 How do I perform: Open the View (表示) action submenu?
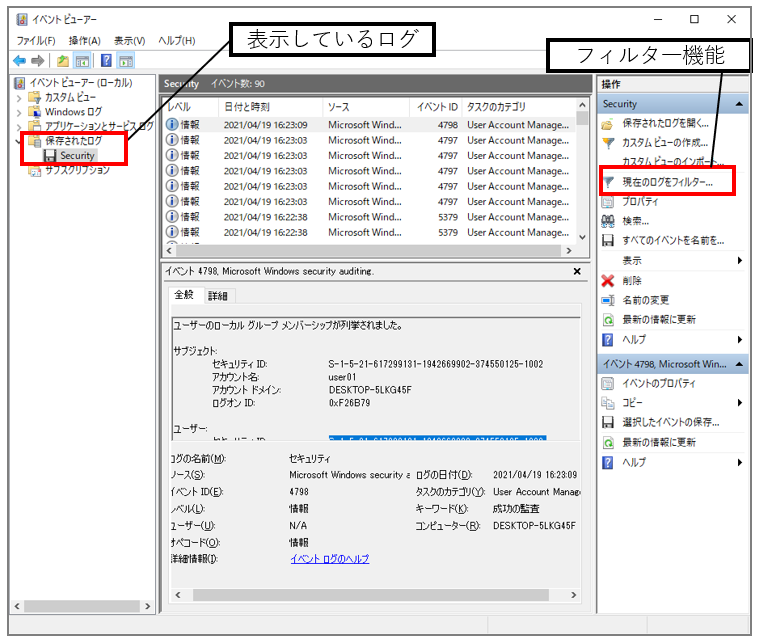point(673,260)
